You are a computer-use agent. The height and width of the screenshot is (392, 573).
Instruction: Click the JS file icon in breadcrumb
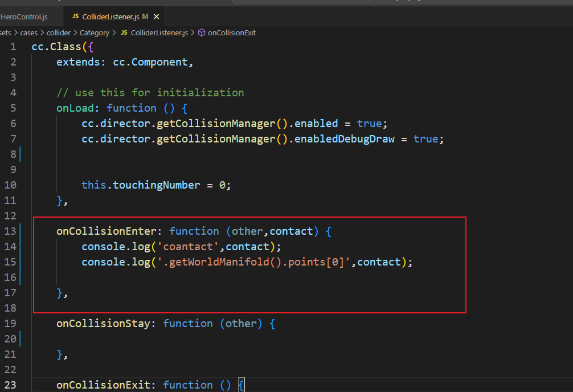coord(124,32)
